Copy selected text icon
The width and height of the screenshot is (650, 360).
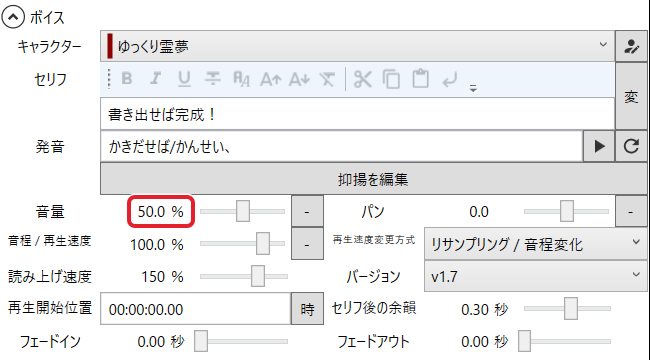tap(391, 79)
